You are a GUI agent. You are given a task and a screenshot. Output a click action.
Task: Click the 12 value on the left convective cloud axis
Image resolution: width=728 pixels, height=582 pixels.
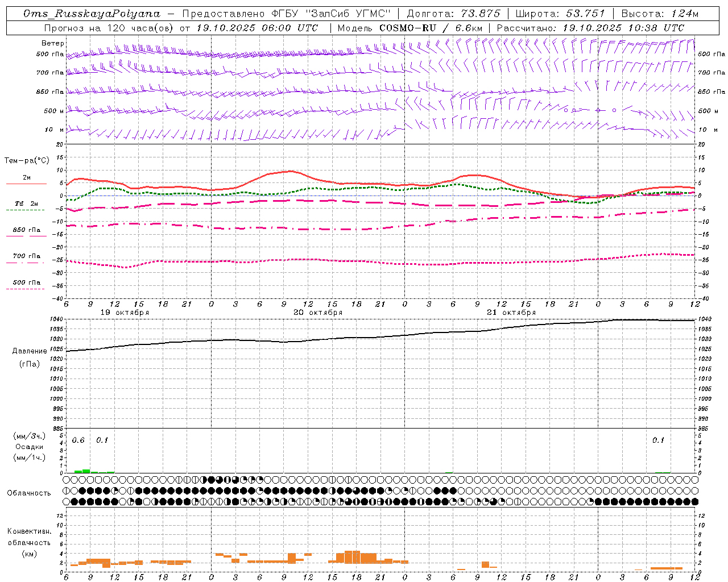(x=60, y=516)
